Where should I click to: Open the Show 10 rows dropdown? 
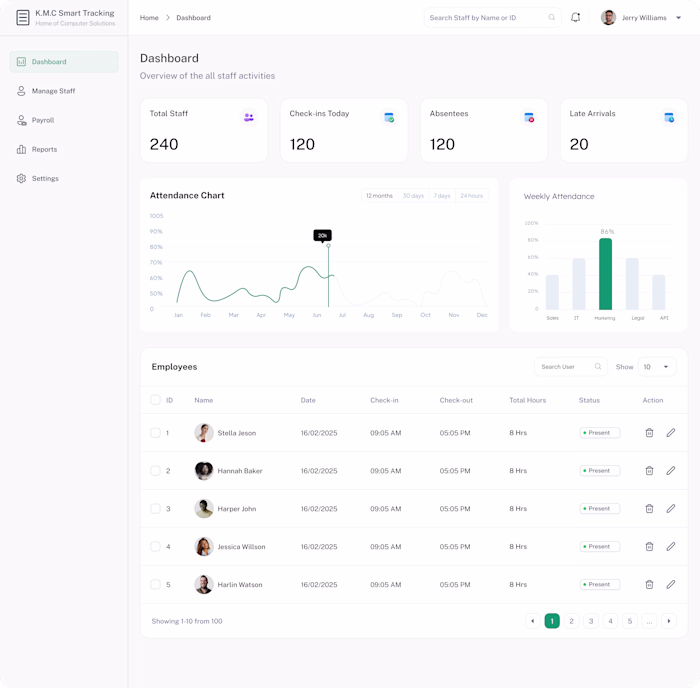pos(657,367)
